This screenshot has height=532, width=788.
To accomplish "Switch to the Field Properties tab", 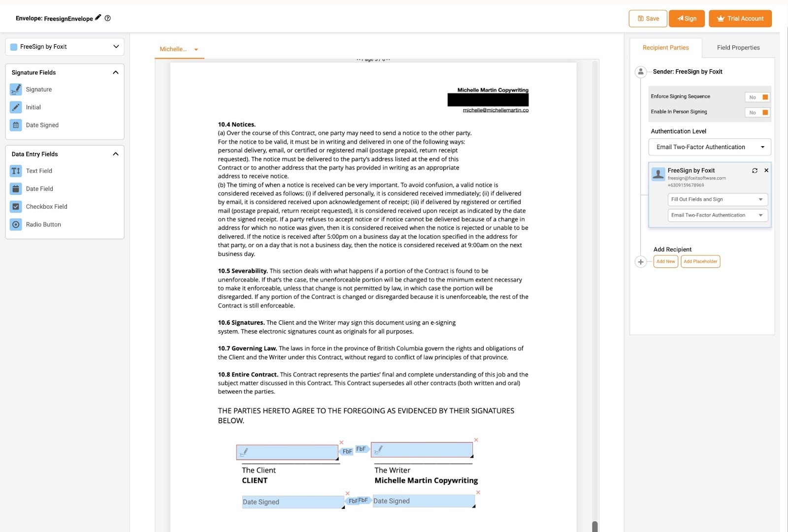I will pyautogui.click(x=738, y=47).
